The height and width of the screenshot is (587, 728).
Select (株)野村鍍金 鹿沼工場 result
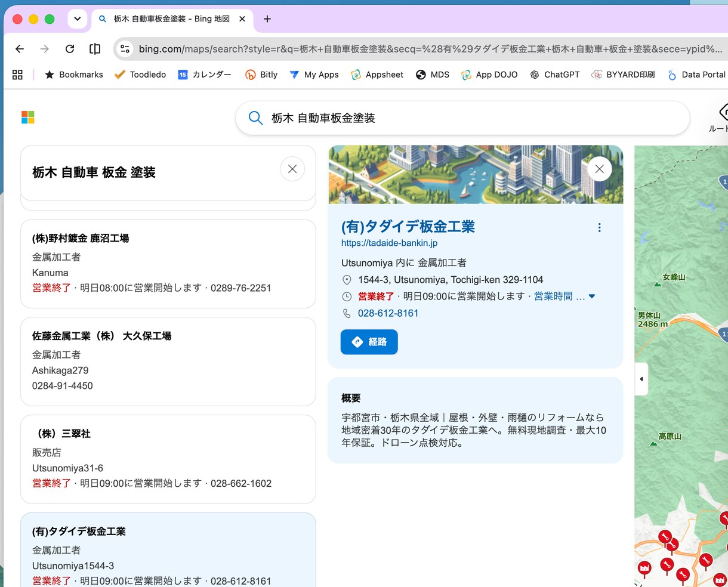point(168,264)
